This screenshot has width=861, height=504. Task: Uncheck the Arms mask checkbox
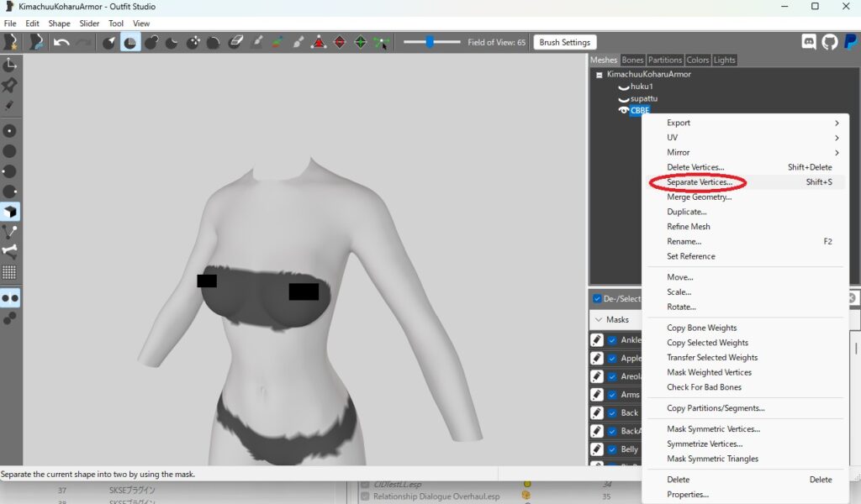tap(612, 395)
